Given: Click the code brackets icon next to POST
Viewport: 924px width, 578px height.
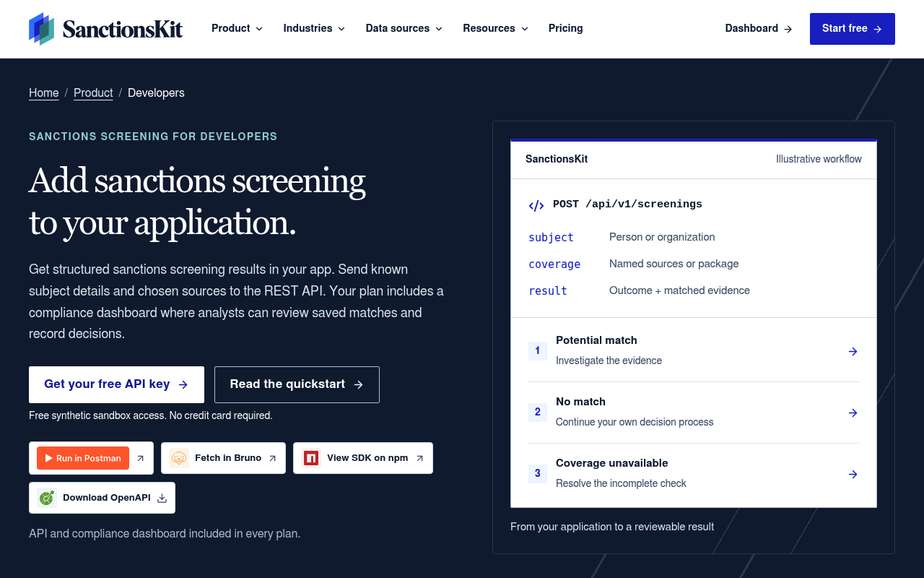Looking at the screenshot, I should coord(536,205).
